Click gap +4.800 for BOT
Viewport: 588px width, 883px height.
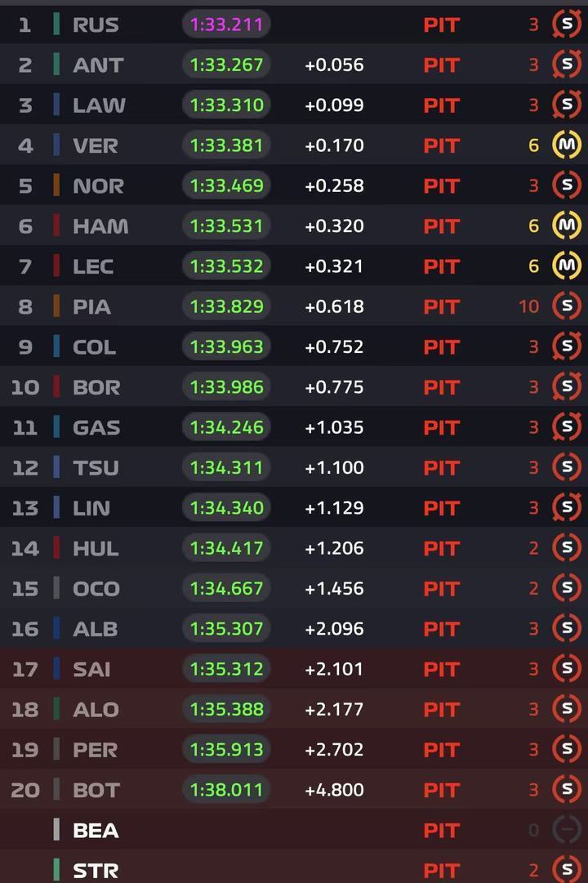(x=334, y=790)
